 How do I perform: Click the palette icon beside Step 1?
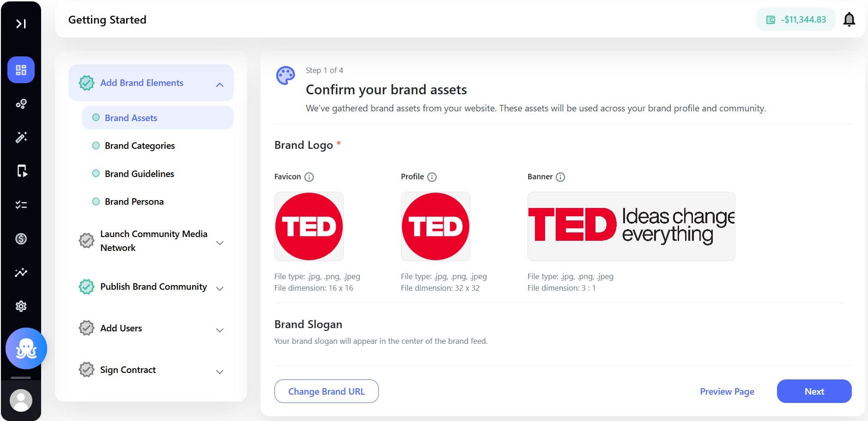click(x=285, y=75)
